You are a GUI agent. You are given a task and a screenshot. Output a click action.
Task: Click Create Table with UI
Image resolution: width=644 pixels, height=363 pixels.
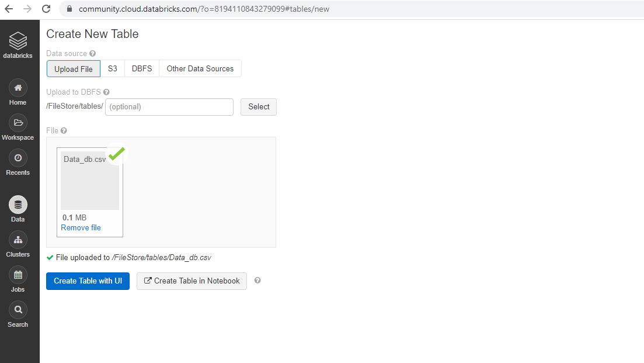(x=88, y=281)
